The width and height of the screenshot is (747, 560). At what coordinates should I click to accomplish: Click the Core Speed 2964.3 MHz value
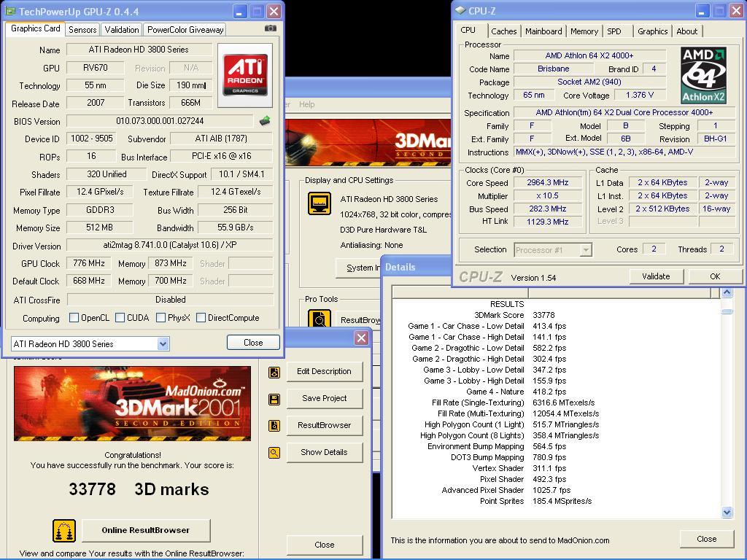coord(547,182)
